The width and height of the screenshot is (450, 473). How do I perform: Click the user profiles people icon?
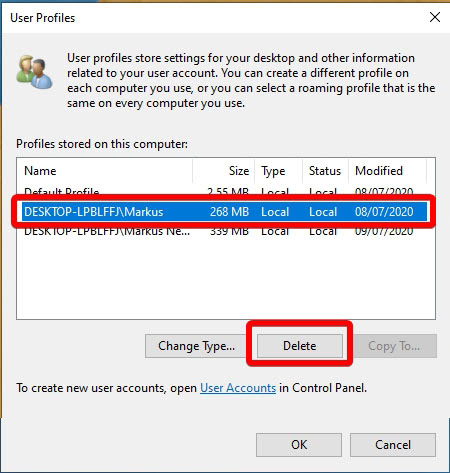(x=34, y=72)
